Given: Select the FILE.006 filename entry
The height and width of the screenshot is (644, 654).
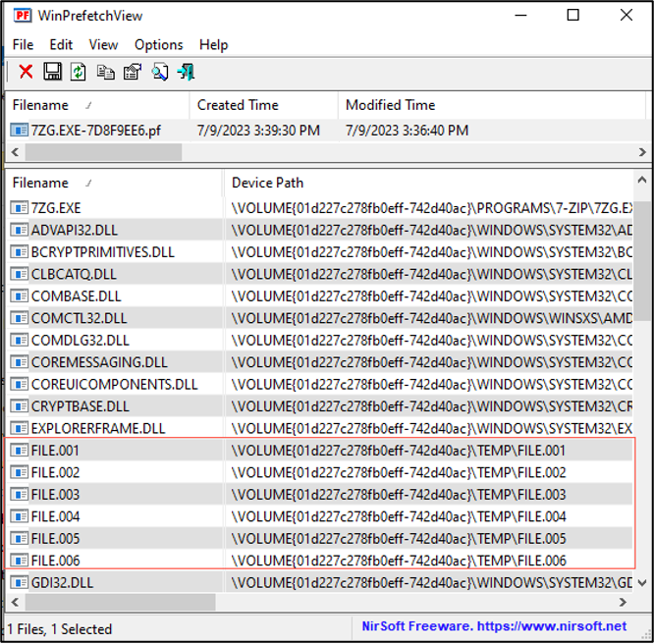Looking at the screenshot, I should (55, 561).
